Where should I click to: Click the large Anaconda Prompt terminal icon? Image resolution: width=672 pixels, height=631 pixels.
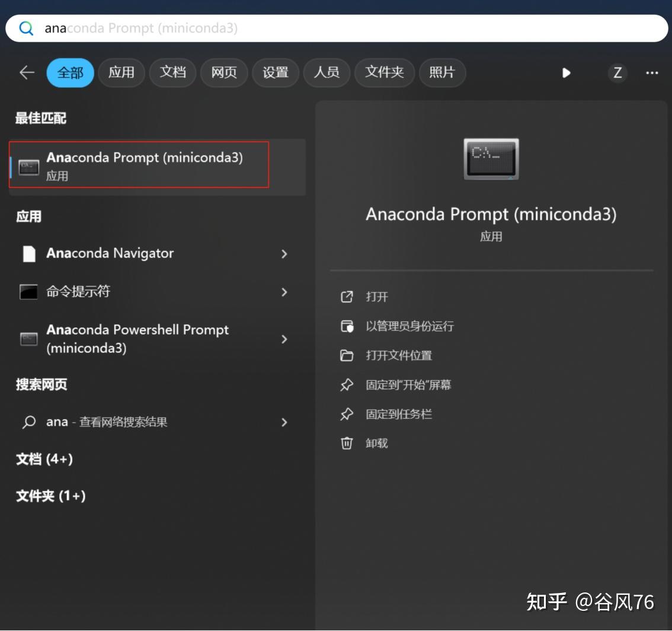(x=491, y=159)
